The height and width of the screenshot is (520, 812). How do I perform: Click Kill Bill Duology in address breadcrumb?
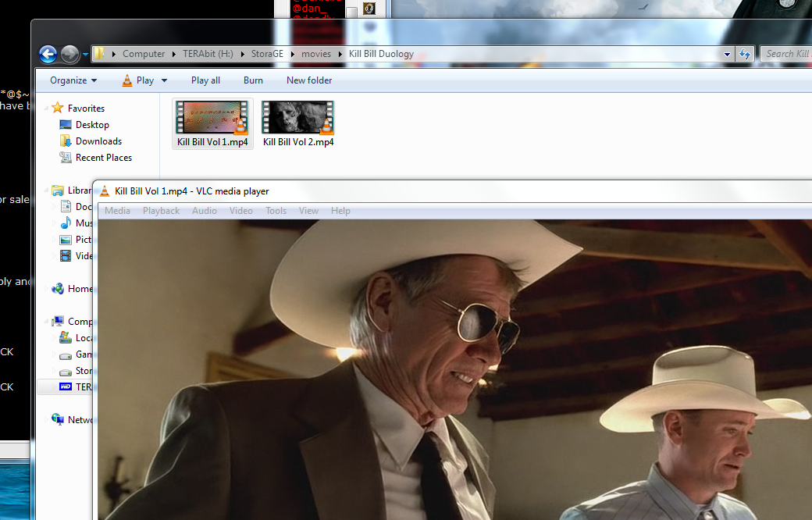[381, 54]
